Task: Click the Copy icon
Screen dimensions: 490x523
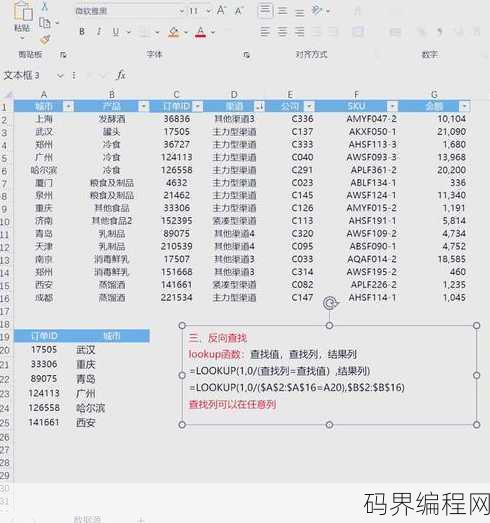Action: (x=45, y=23)
